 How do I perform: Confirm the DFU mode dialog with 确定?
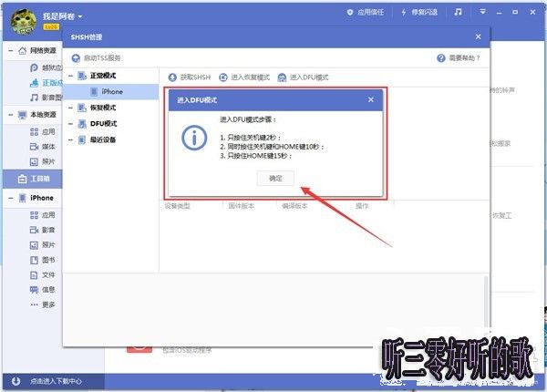[275, 178]
